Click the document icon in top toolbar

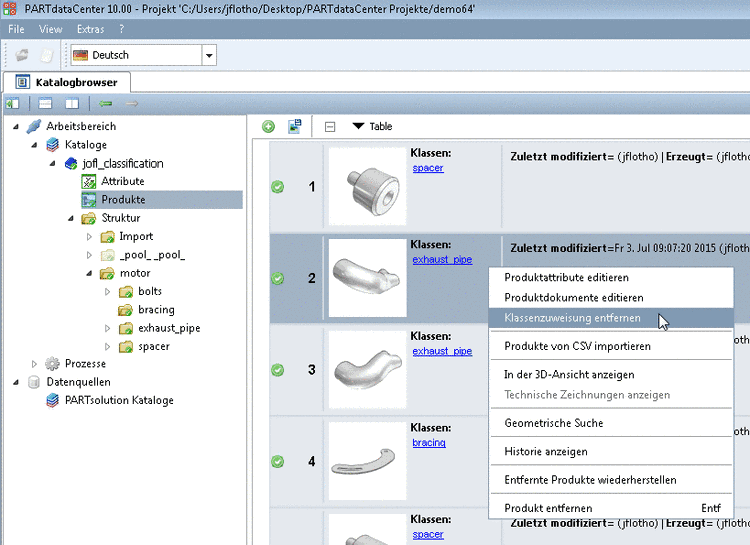[x=46, y=55]
